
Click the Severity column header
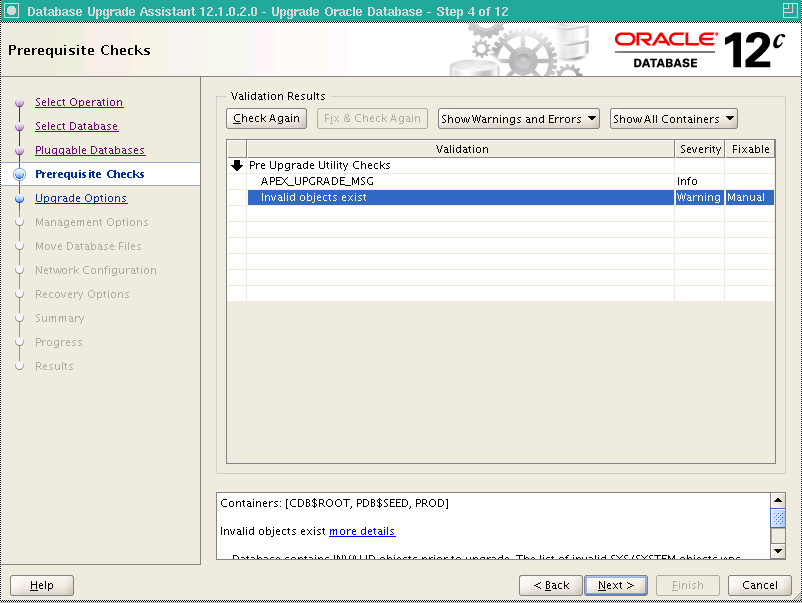coord(700,149)
